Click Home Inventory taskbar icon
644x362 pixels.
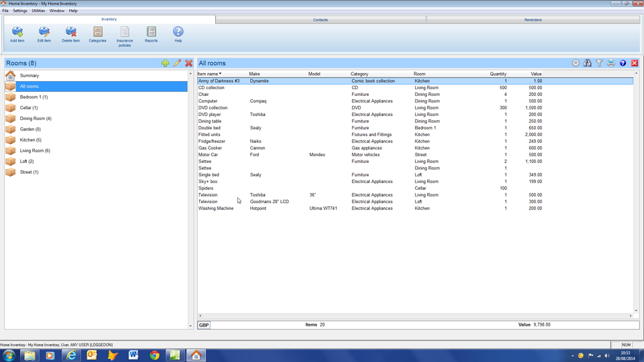click(196, 355)
